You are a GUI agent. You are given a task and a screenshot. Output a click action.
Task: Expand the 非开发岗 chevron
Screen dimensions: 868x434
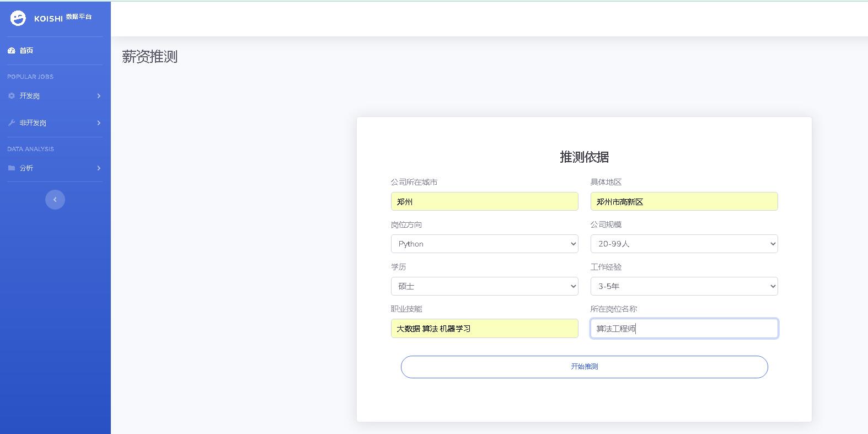pos(99,122)
